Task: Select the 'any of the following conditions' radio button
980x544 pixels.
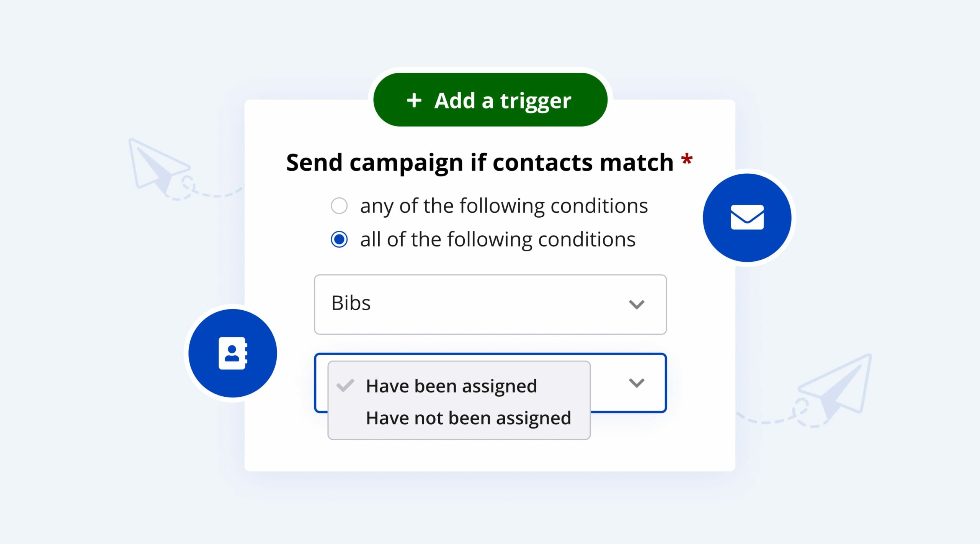Action: pos(339,206)
